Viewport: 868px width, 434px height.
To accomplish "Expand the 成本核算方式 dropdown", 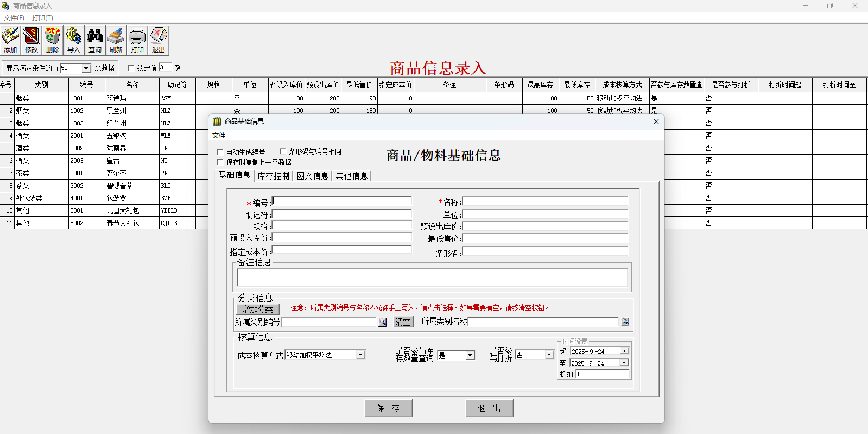I will (360, 355).
